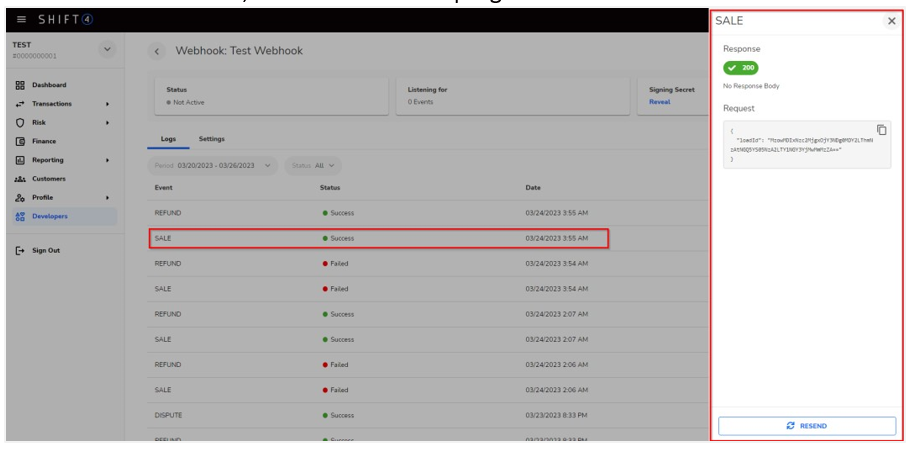Open the Status All filter dropdown
The image size is (913, 451).
coord(314,165)
